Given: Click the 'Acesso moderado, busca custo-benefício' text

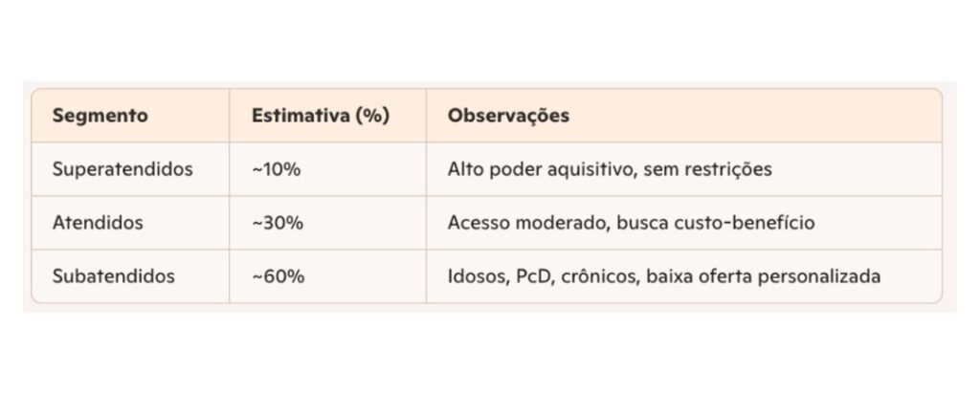Looking at the screenshot, I should [x=631, y=223].
